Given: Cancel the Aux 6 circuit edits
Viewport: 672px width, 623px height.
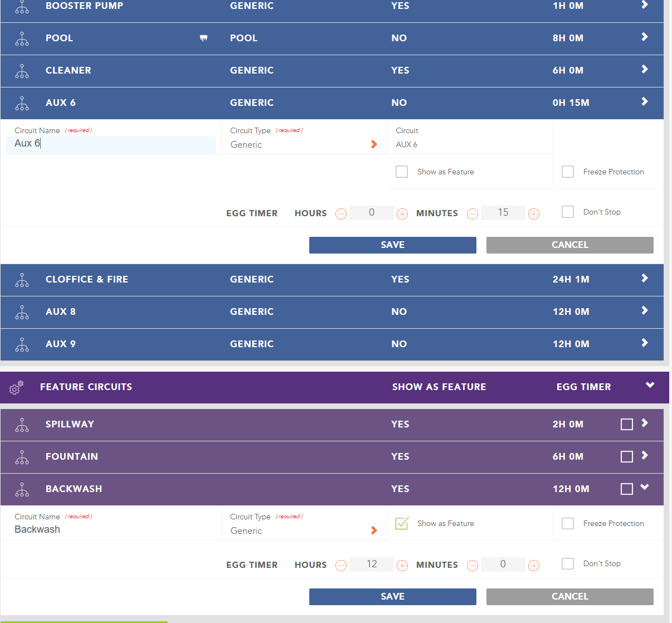Looking at the screenshot, I should point(570,245).
